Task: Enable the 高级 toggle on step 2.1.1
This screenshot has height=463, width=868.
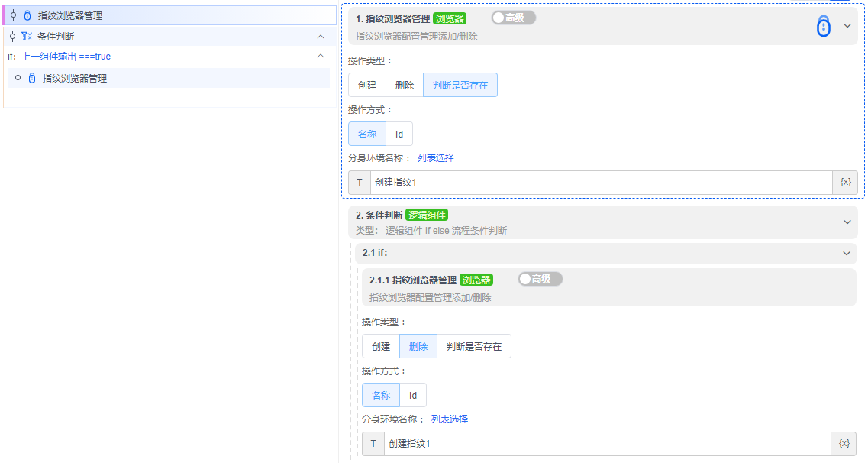Action: [x=540, y=279]
